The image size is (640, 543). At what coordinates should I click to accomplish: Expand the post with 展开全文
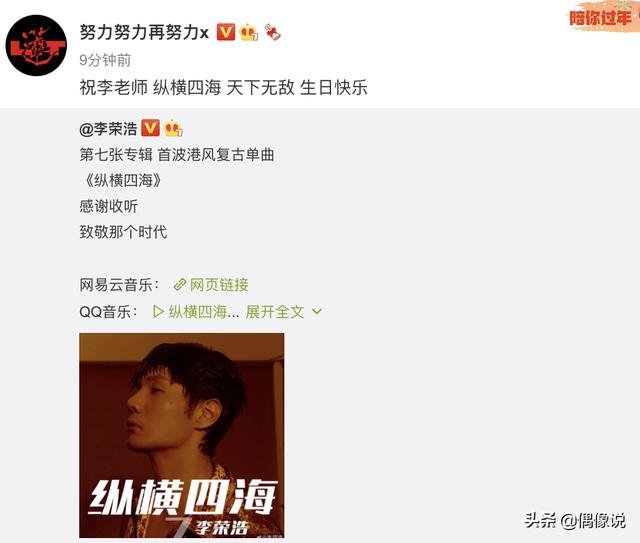275,312
